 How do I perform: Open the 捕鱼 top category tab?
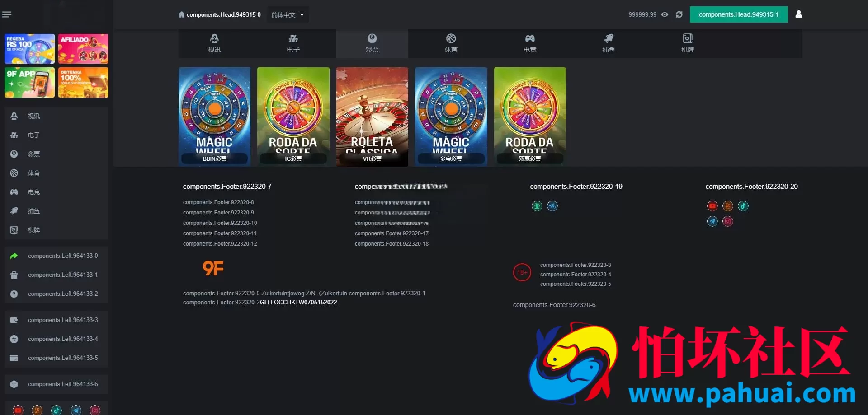pyautogui.click(x=609, y=43)
